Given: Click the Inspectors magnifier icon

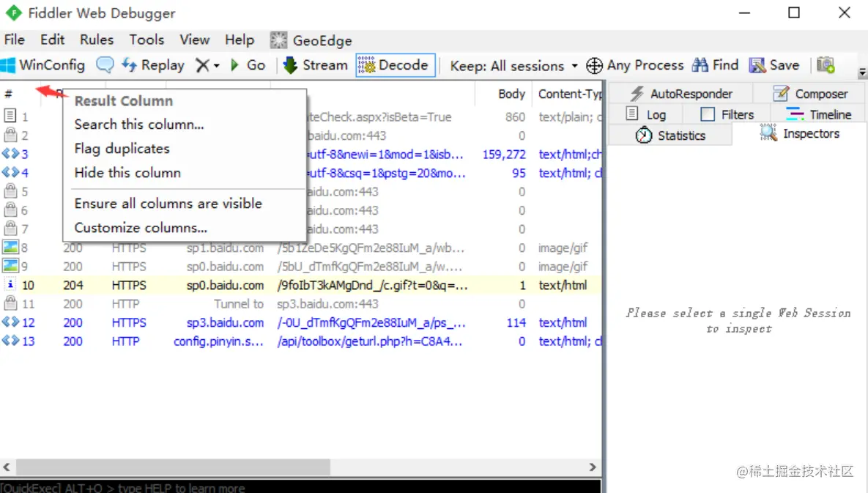Looking at the screenshot, I should pos(768,133).
